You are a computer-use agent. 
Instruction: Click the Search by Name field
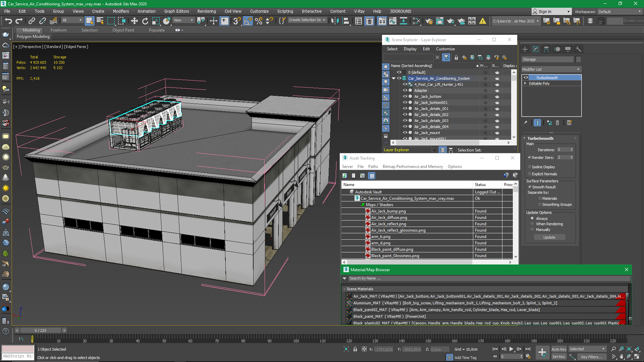coord(489,279)
